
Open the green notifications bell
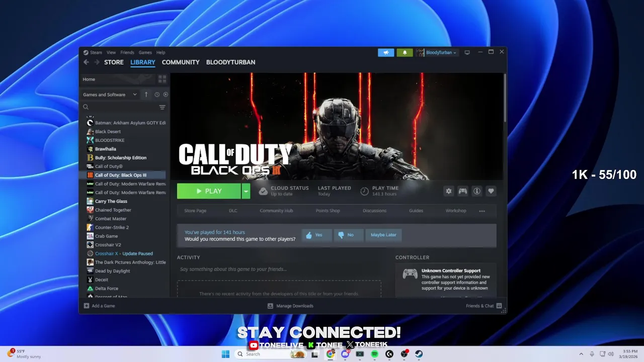(405, 52)
